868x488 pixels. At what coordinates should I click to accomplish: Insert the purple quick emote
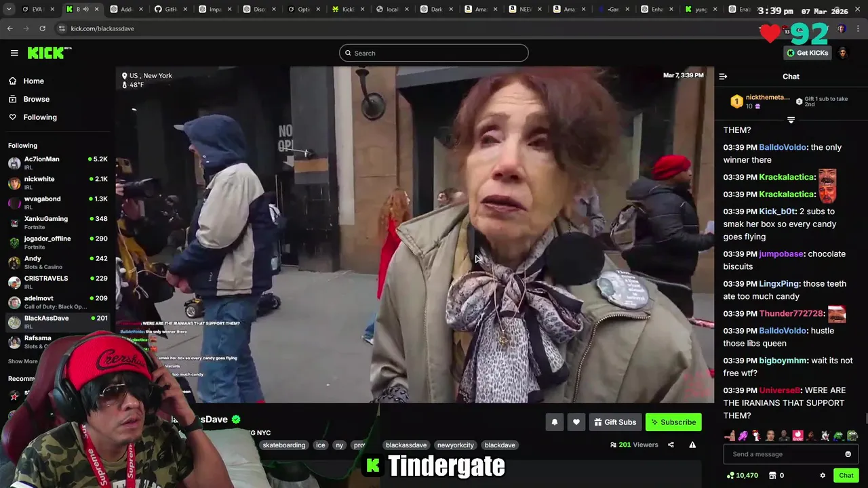click(x=743, y=436)
